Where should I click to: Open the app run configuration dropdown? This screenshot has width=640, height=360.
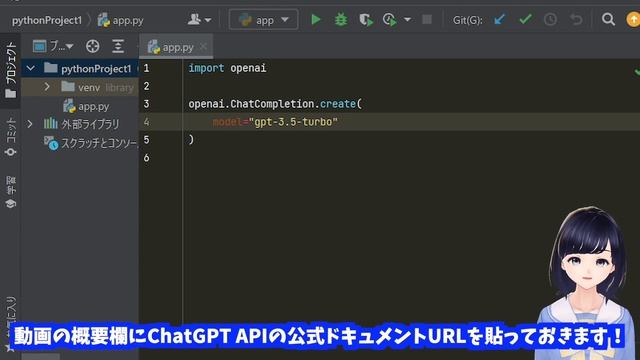pyautogui.click(x=264, y=20)
